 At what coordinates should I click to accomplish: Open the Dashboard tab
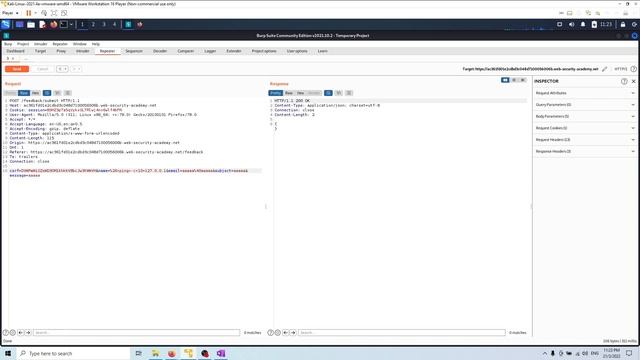(x=16, y=51)
